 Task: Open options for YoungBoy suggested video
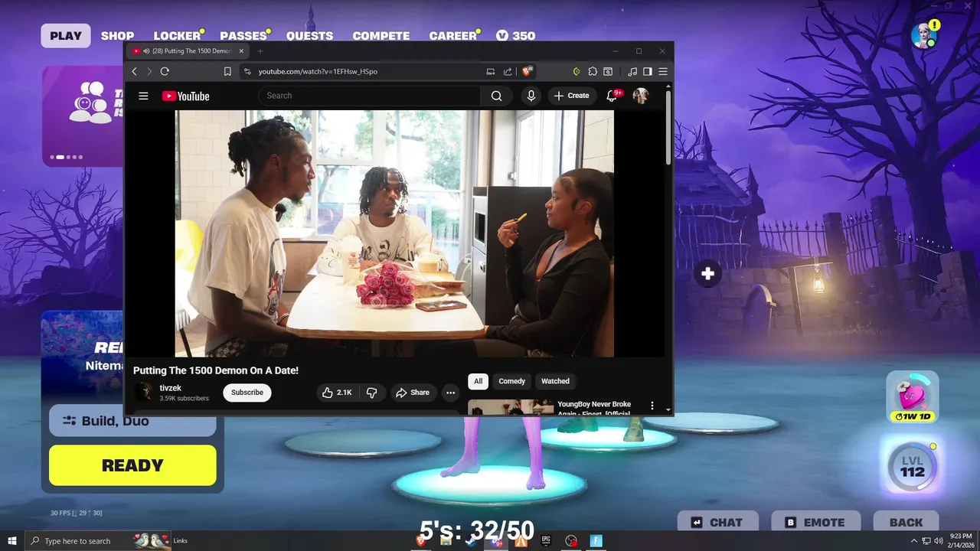(652, 406)
